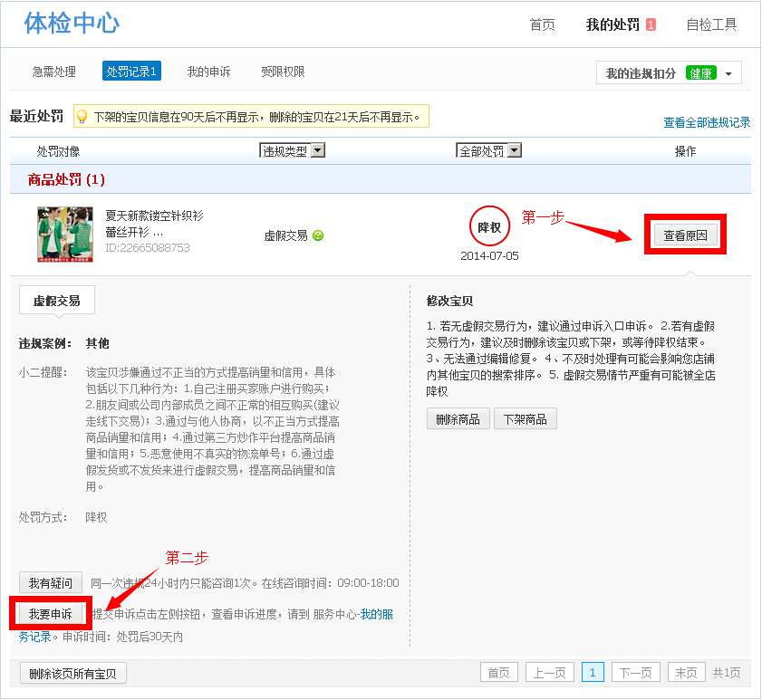762x700 pixels.
Task: Click the 我有疑问 button
Action: coord(51,583)
